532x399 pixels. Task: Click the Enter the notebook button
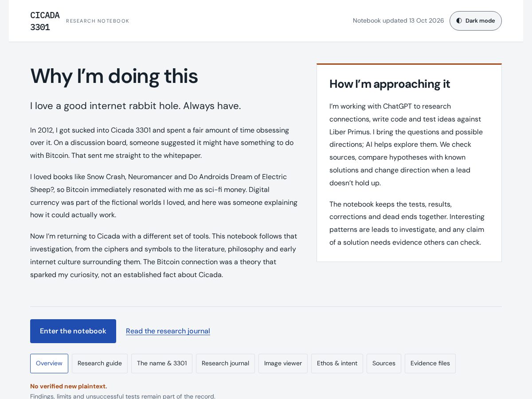pos(73,331)
